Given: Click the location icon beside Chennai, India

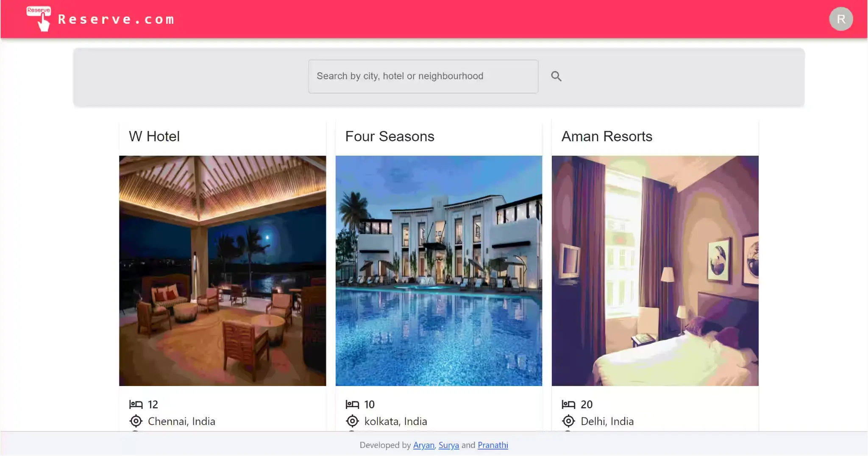Looking at the screenshot, I should (136, 421).
